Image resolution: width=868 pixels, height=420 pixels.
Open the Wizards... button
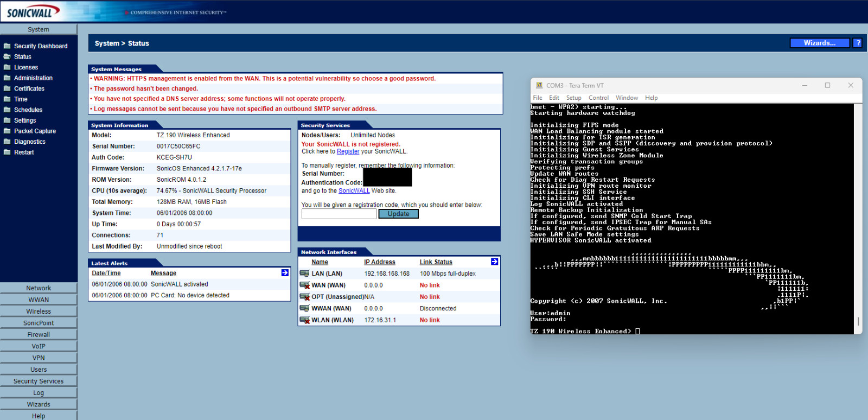click(819, 43)
